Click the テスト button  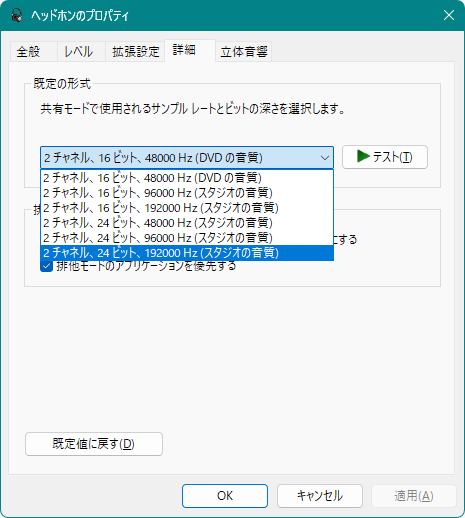385,157
